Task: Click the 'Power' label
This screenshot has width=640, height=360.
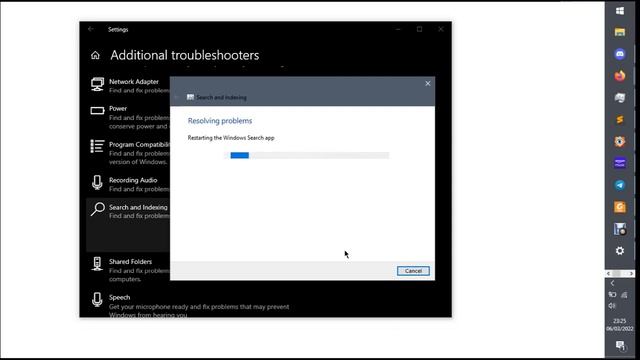Action: click(x=118, y=109)
